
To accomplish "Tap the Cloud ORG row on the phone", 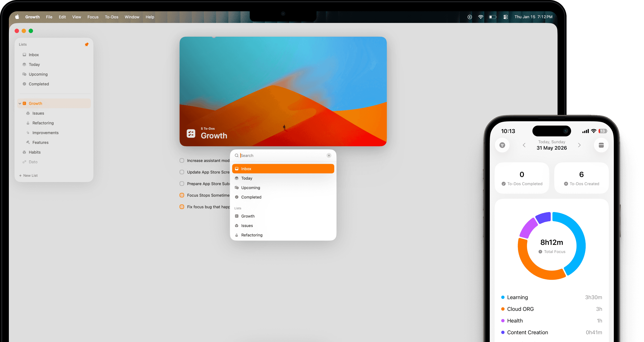I will (552, 309).
